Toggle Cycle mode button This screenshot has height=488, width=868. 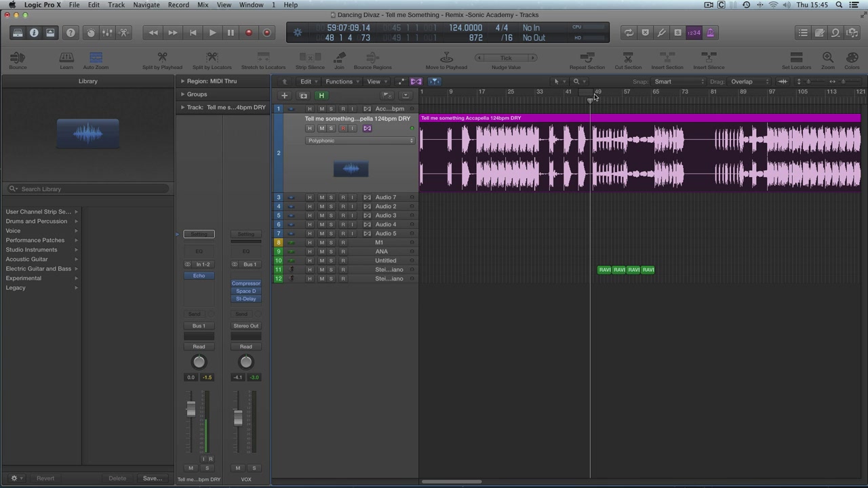[629, 33]
